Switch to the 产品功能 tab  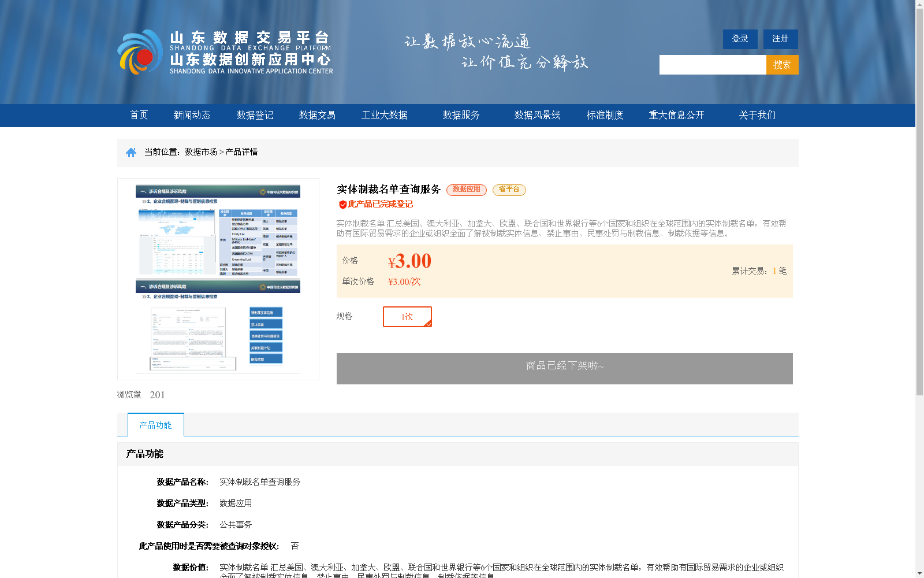pyautogui.click(x=156, y=425)
